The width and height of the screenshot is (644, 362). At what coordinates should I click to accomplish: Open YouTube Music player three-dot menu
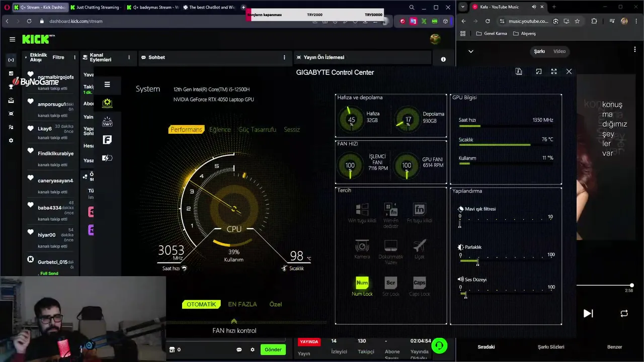pyautogui.click(x=635, y=49)
